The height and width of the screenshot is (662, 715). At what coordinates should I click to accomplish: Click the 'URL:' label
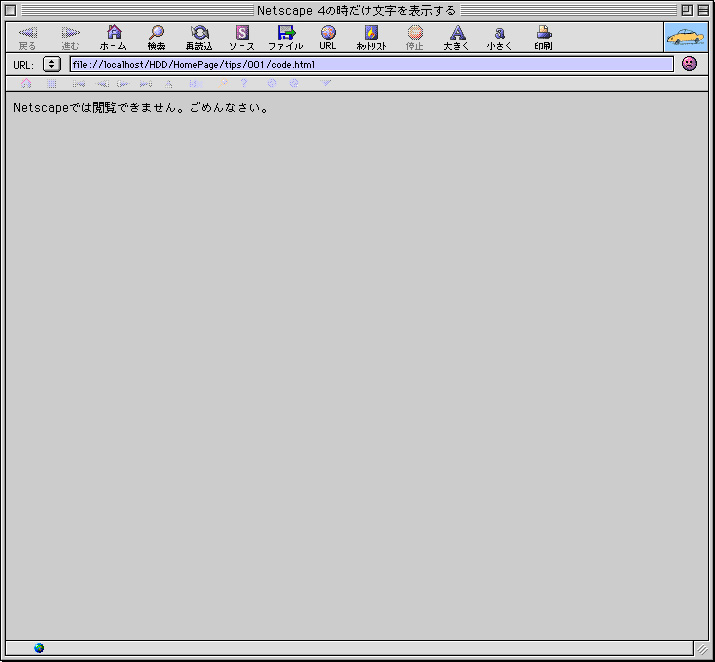click(23, 65)
